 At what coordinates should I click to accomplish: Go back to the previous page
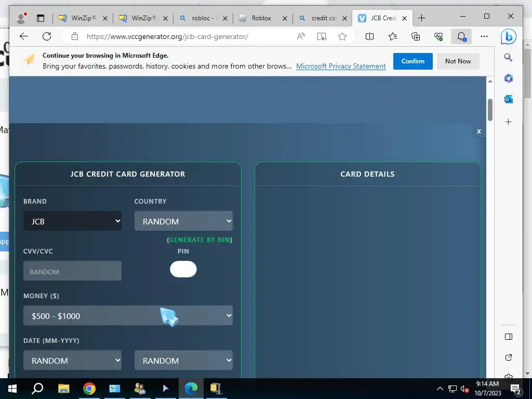[x=24, y=36]
